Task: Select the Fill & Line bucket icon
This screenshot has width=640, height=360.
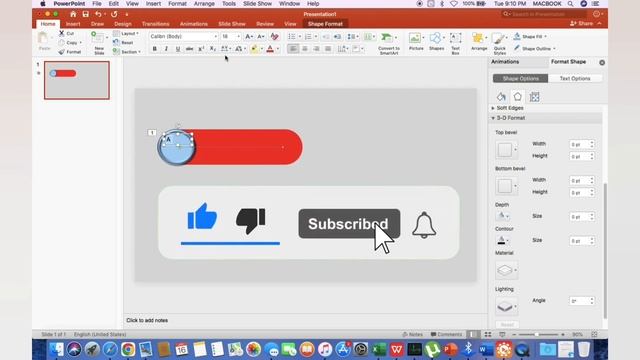Action: point(501,97)
